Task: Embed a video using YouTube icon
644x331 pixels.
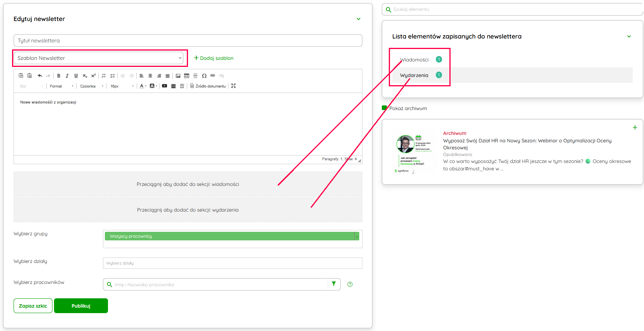Action: [x=164, y=86]
